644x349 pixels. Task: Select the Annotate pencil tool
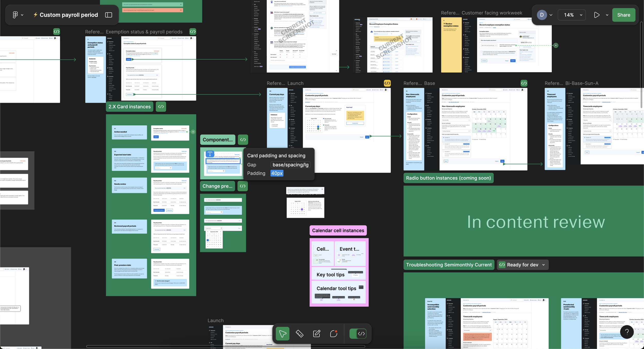[317, 334]
